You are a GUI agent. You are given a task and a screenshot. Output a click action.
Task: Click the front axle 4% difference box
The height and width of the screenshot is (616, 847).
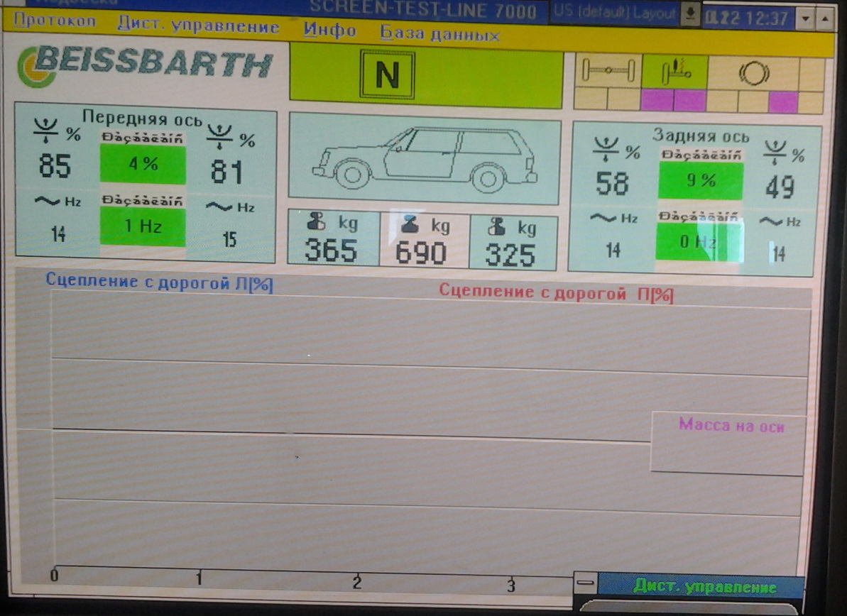(x=143, y=165)
